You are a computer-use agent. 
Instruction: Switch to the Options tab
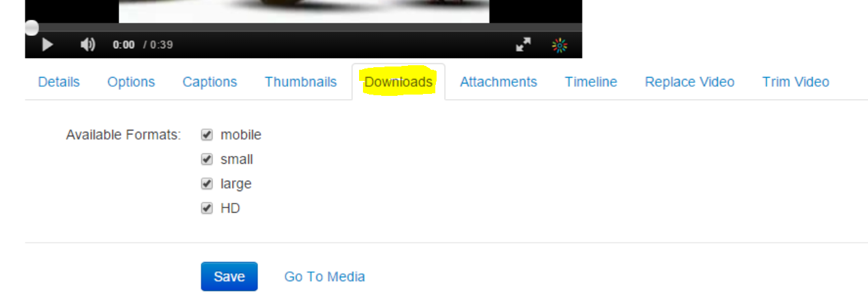pos(131,82)
